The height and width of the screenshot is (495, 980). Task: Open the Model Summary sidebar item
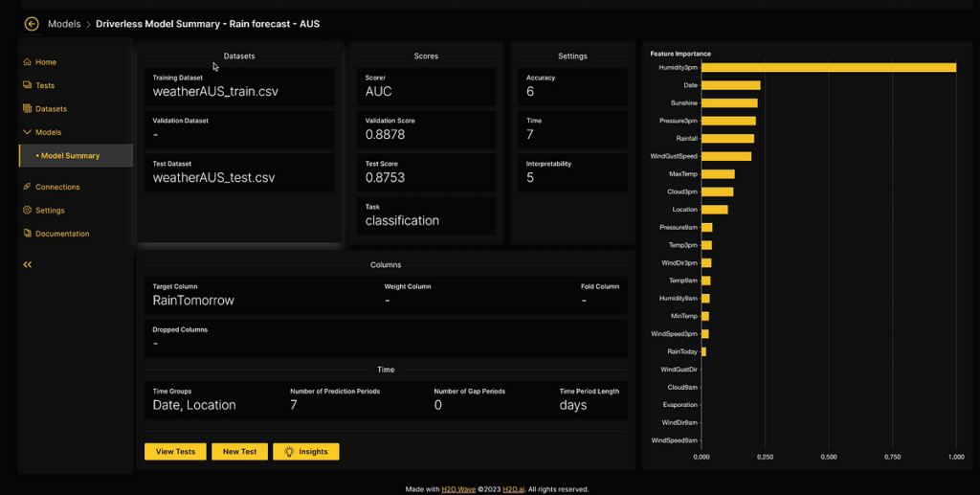point(70,155)
